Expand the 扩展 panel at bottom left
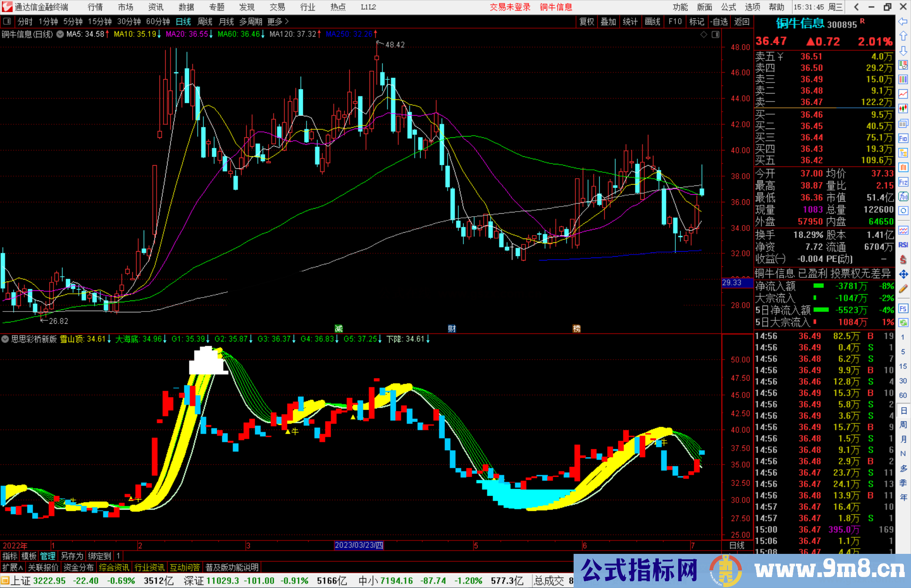Screen dimensions: 911x588 tap(13, 567)
